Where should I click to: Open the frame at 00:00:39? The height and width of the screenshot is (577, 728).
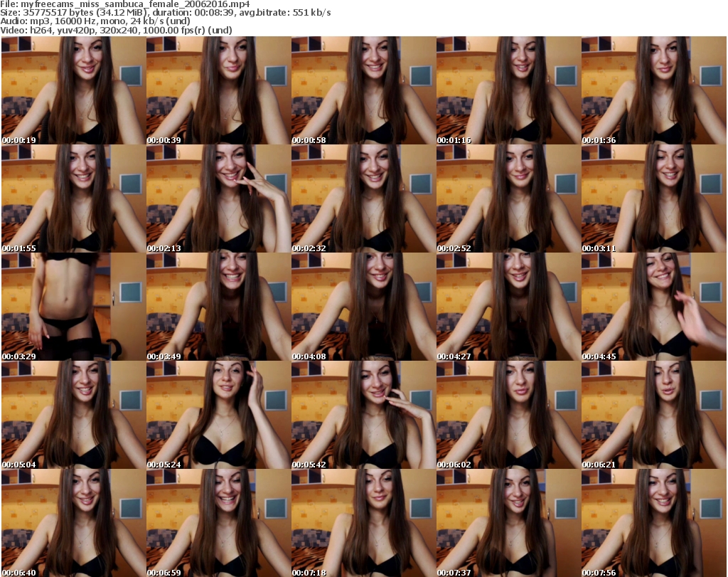(x=218, y=90)
